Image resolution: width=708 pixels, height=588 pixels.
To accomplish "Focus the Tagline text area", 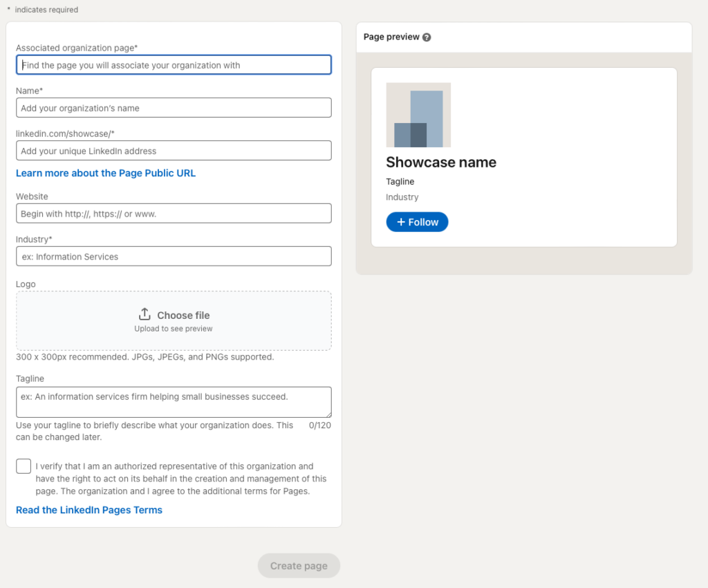I will pyautogui.click(x=174, y=402).
